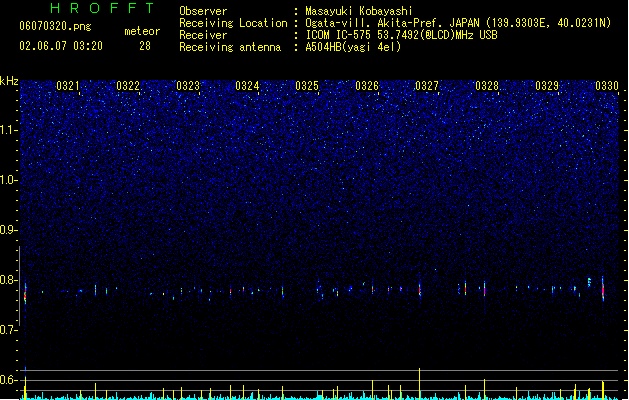Viewport: 629px width, 400px height.
Task: Click the 0324 time marker
Action: (x=247, y=86)
